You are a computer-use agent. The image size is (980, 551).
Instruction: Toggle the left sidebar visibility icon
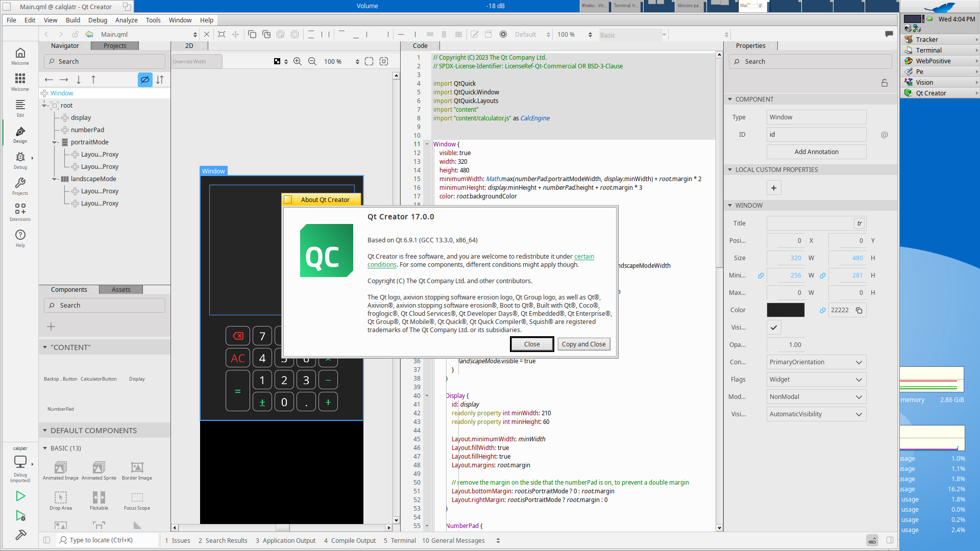46,540
